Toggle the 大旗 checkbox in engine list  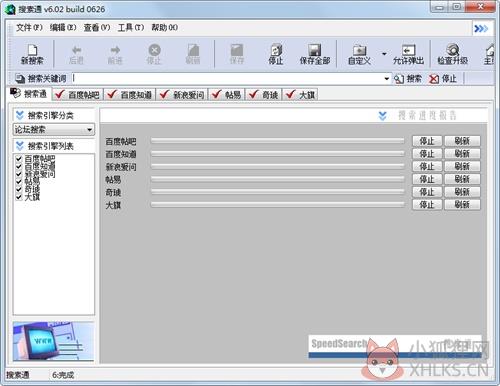tap(19, 197)
